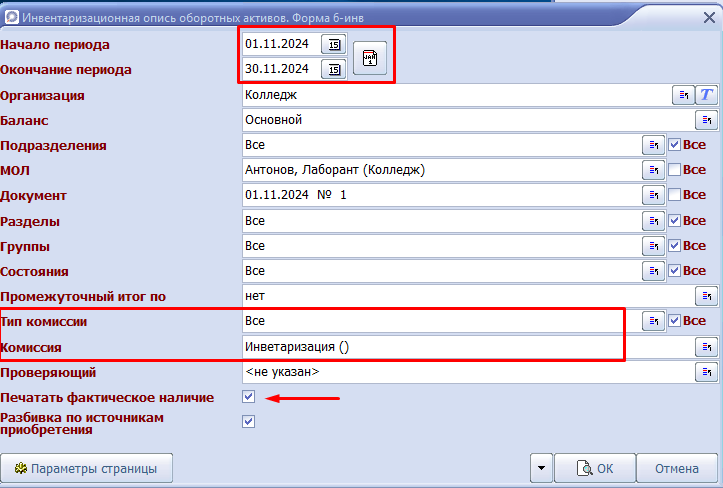Click the period selection calendar button
723x488 pixels.
370,58
